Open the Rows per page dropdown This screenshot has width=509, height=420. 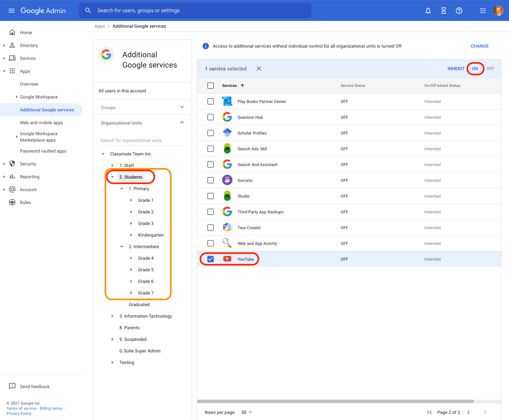(247, 412)
